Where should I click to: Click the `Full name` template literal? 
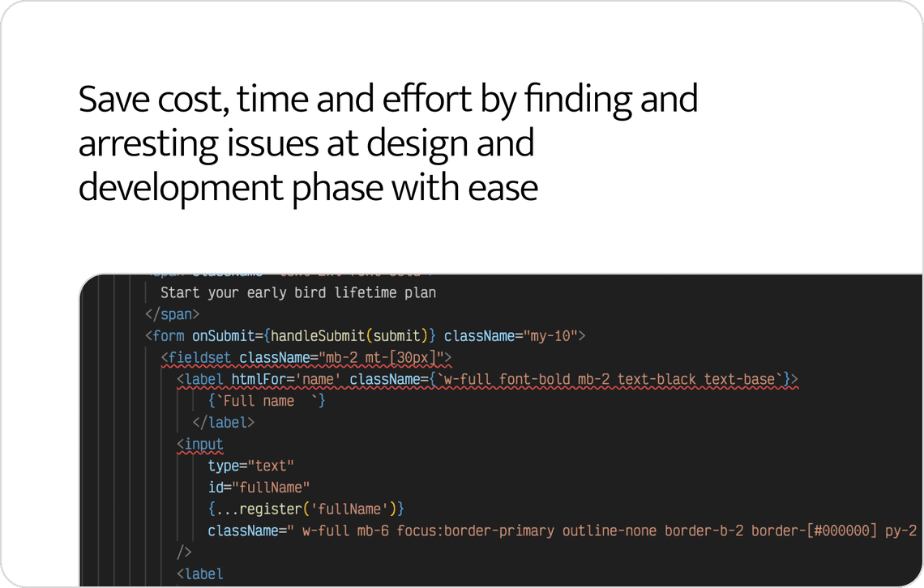coord(267,401)
